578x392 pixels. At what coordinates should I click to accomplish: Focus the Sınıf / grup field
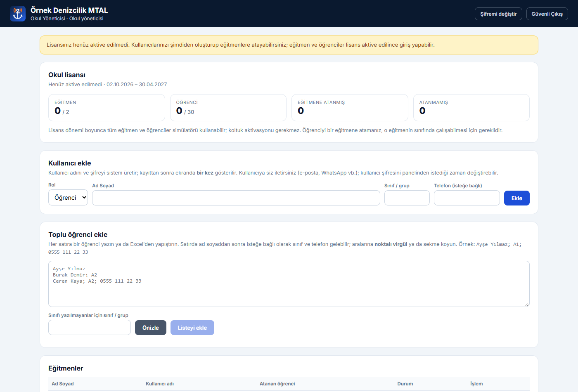[x=407, y=198]
